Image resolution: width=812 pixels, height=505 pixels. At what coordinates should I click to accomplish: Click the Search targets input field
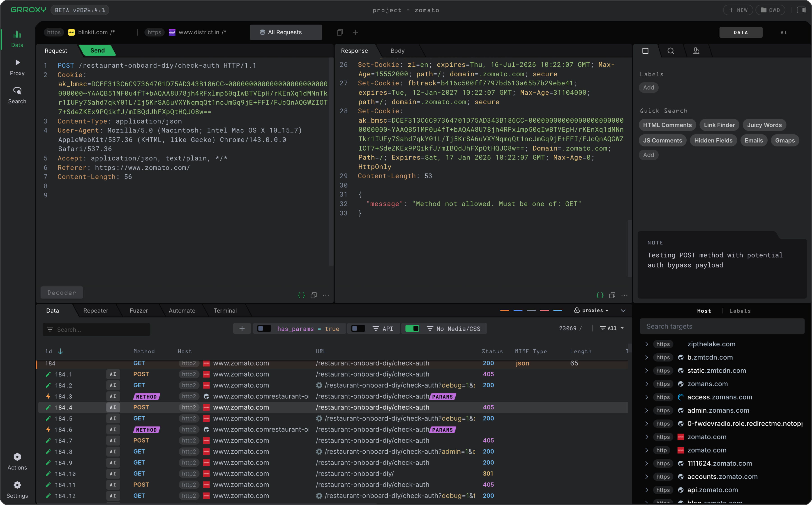(x=722, y=326)
